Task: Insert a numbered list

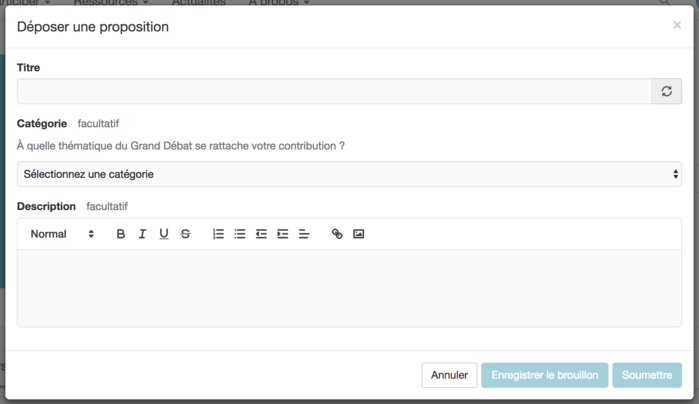Action: (218, 234)
